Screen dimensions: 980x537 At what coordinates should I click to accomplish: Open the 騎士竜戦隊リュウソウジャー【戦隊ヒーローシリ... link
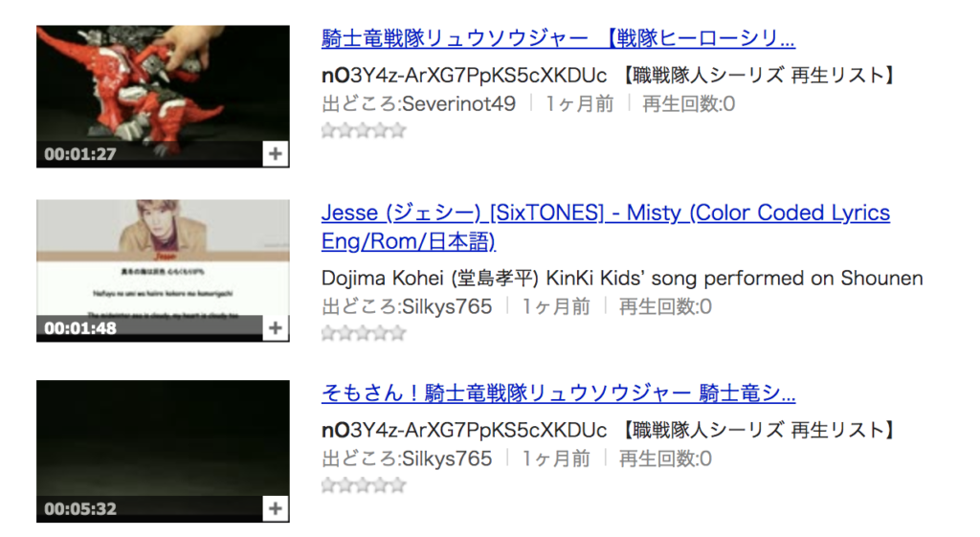pos(558,38)
